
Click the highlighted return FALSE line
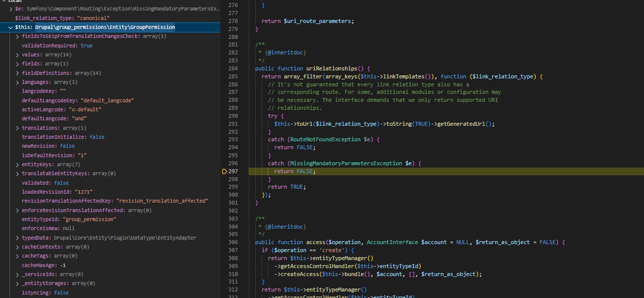point(295,171)
